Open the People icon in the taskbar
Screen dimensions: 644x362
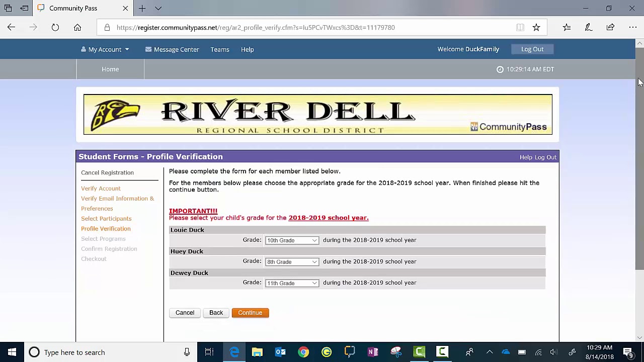pos(469,352)
